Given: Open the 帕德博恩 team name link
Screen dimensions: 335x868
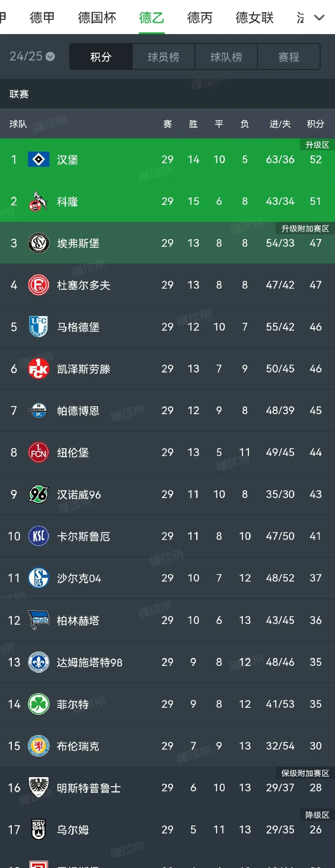Looking at the screenshot, I should click(x=78, y=410).
